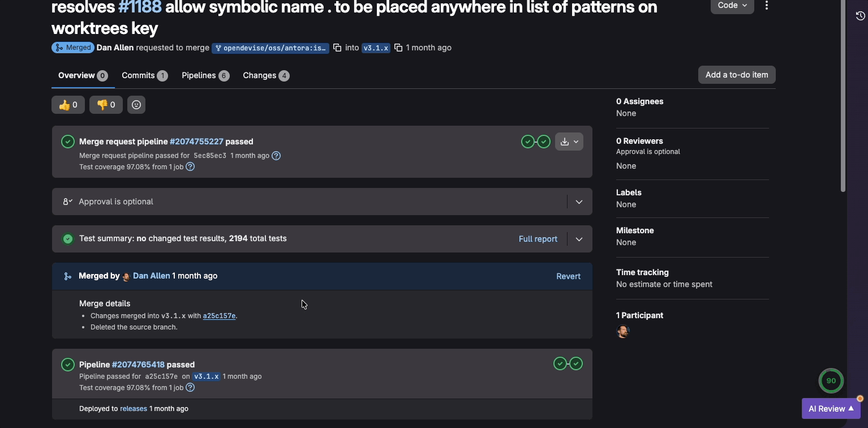Expand the Test summary details

[x=578, y=238]
